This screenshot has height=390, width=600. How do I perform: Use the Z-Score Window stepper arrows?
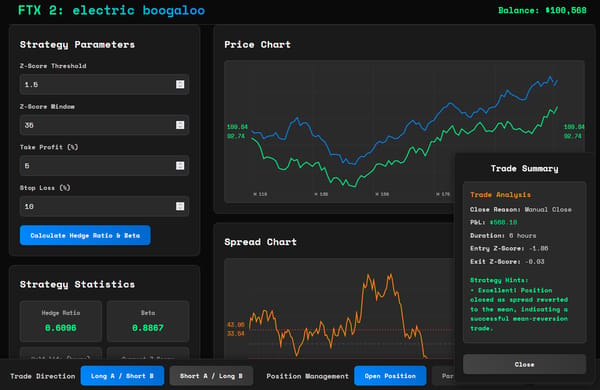[x=180, y=125]
